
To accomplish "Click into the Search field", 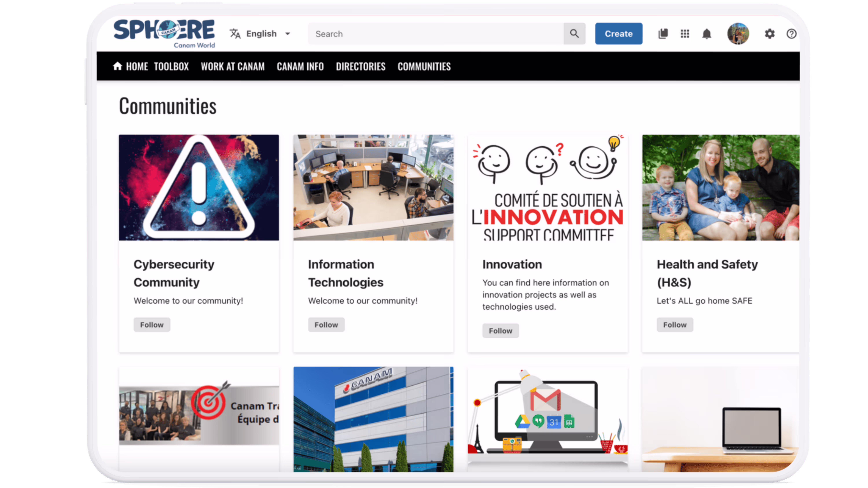I will (x=436, y=34).
